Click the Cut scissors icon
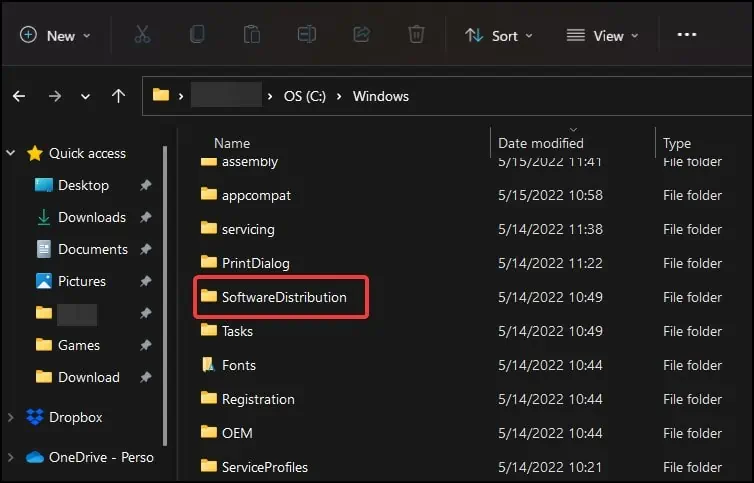The width and height of the screenshot is (754, 483). point(142,35)
